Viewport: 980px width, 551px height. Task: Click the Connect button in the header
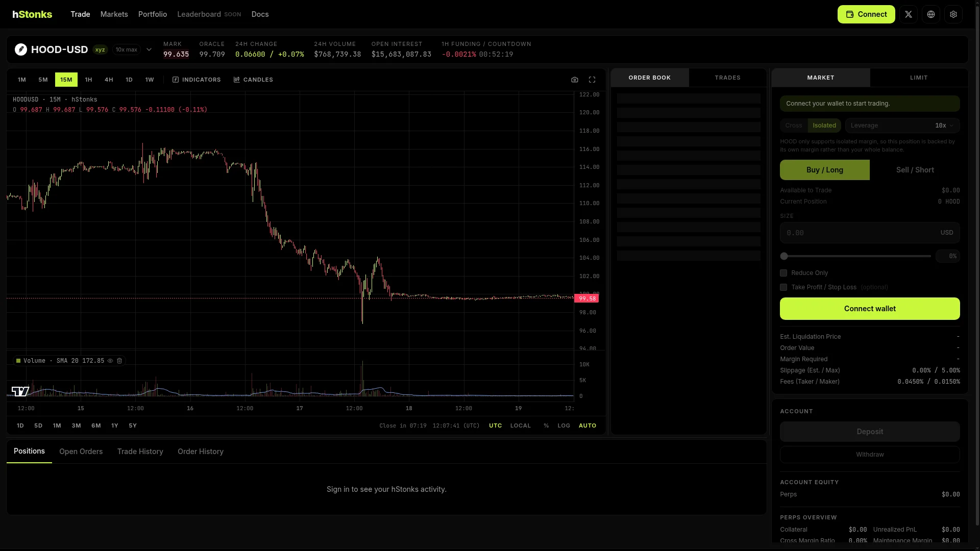(x=866, y=14)
